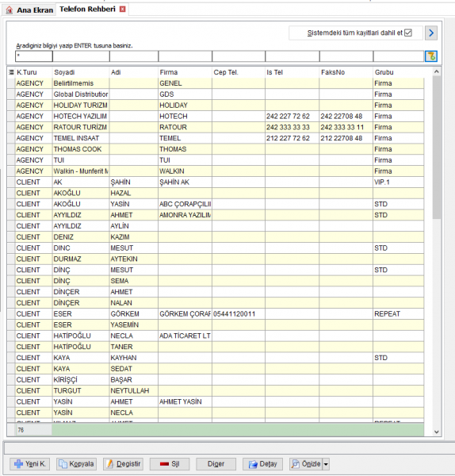Click the Önizle preview button
Image resolution: width=455 pixels, height=476 pixels.
[x=306, y=464]
